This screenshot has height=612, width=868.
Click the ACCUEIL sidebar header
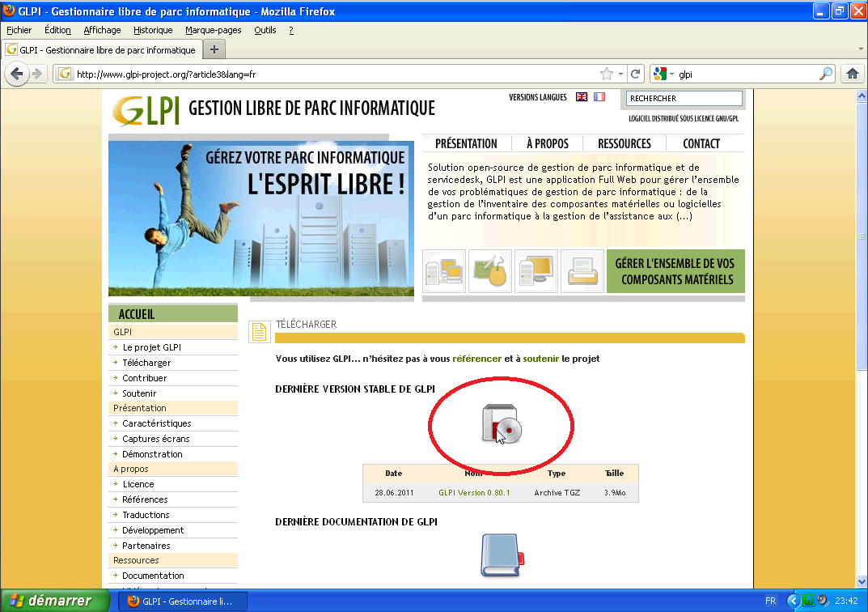tap(173, 314)
